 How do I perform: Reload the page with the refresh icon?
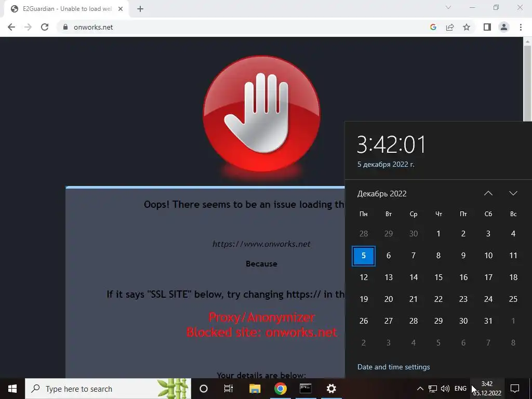[45, 27]
